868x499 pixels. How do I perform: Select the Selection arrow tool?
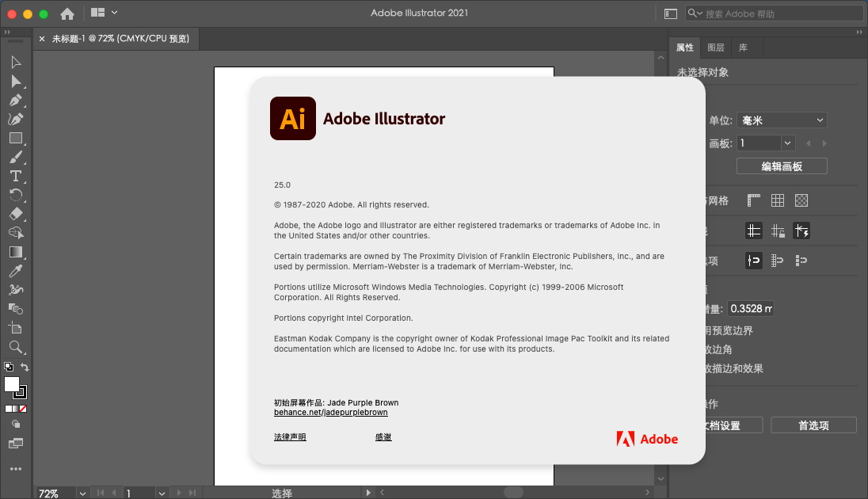click(16, 62)
